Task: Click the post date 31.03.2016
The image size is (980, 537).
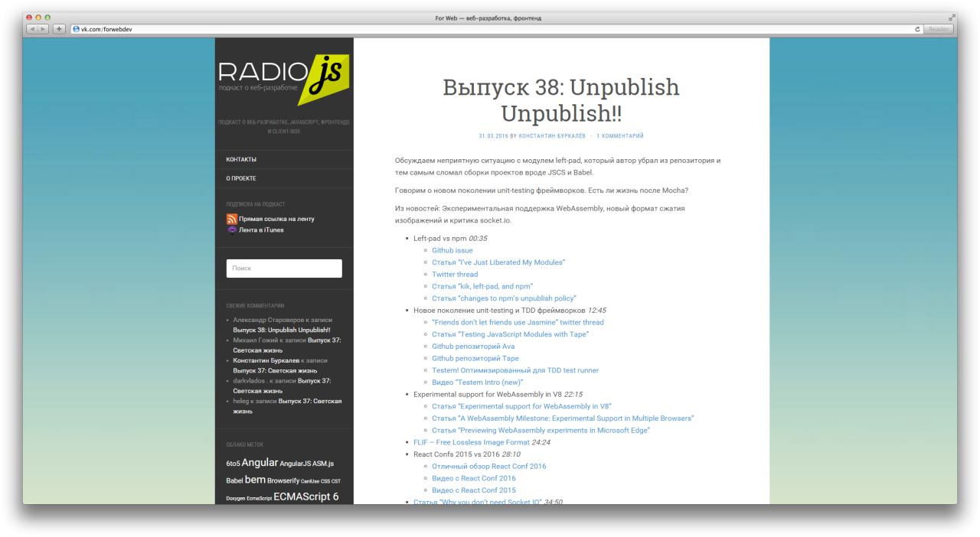Action: tap(494, 136)
